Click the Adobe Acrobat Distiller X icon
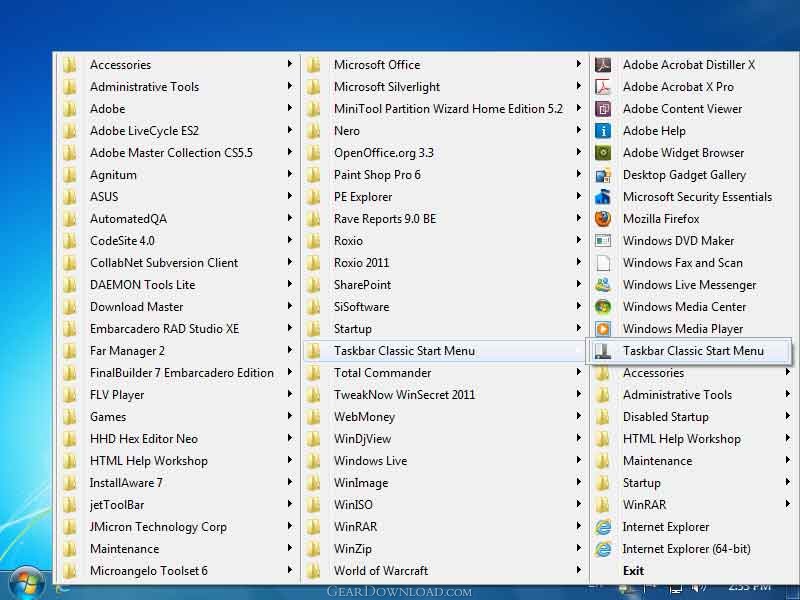The width and height of the screenshot is (800, 600). tap(603, 65)
